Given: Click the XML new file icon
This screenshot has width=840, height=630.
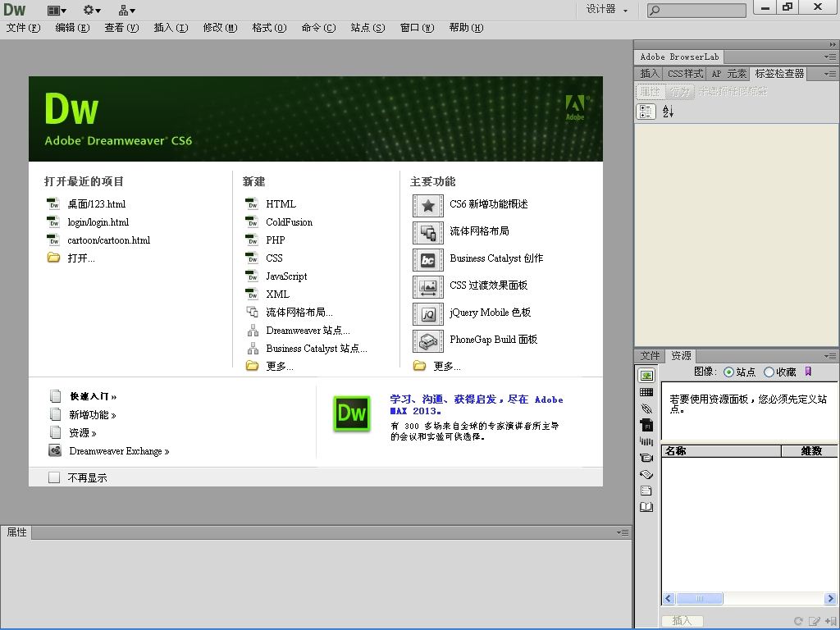Looking at the screenshot, I should coord(253,294).
